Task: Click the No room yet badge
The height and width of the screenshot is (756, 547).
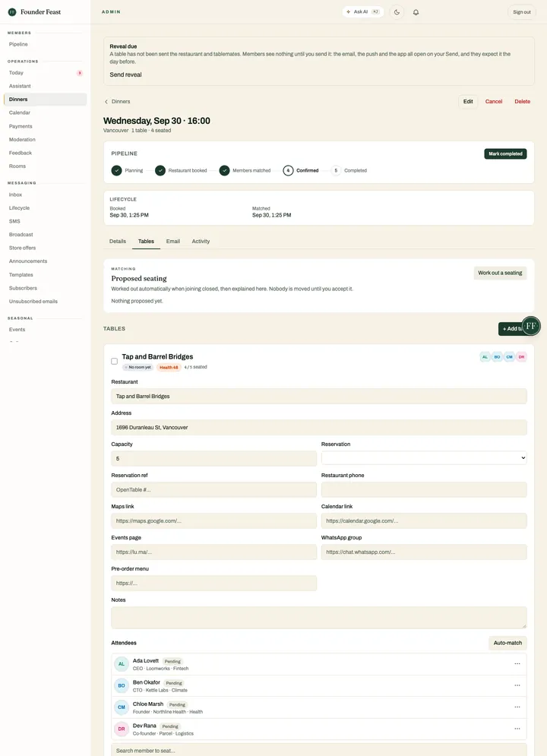Action: [x=138, y=368]
